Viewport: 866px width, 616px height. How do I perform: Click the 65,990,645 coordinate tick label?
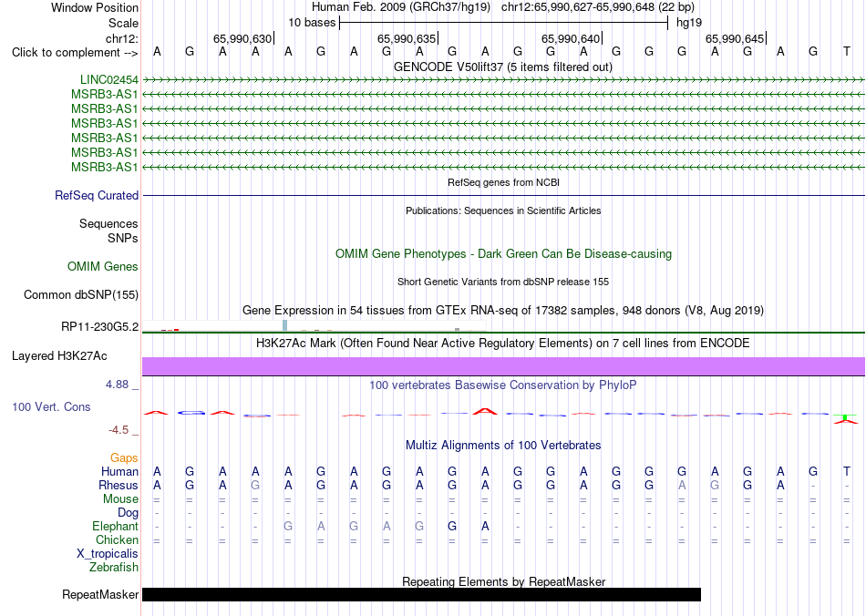(735, 38)
